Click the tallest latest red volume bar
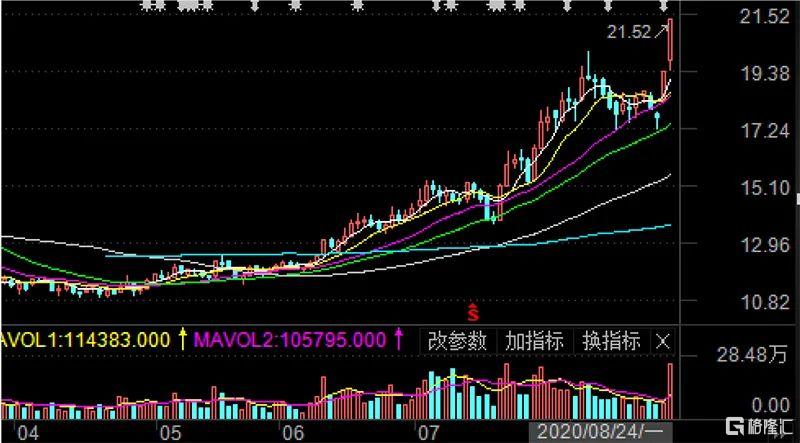The width and height of the screenshot is (800, 443). (x=670, y=391)
